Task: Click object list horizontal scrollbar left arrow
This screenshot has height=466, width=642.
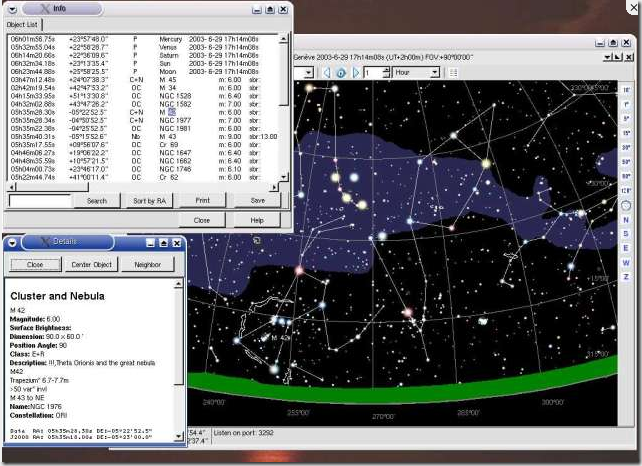Action: coord(11,187)
